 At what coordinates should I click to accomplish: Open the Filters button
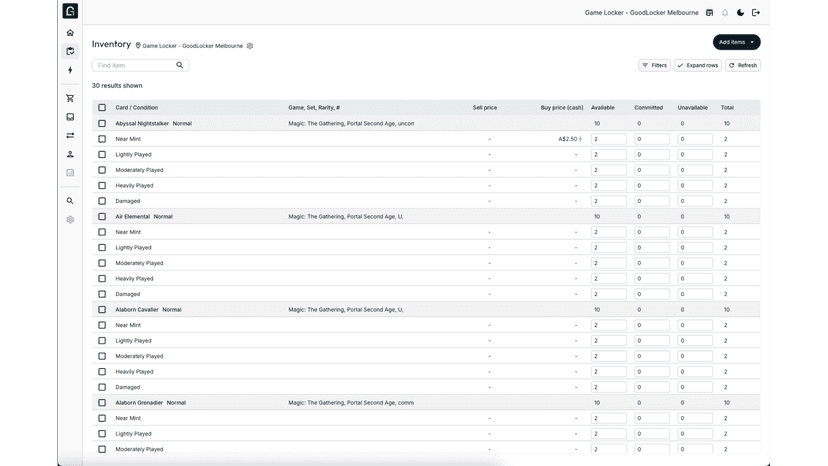coord(654,66)
